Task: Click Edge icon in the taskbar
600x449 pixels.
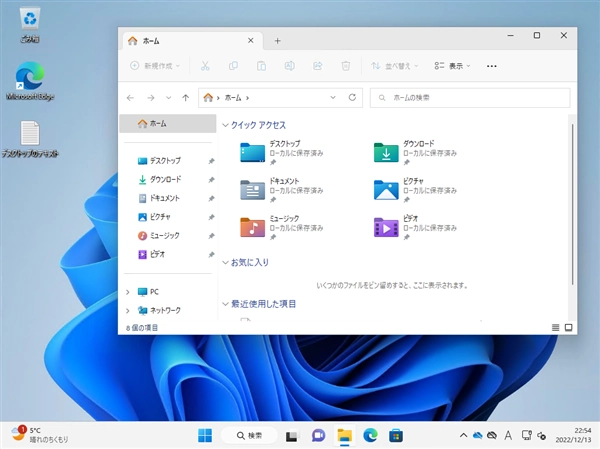Action: click(x=370, y=436)
